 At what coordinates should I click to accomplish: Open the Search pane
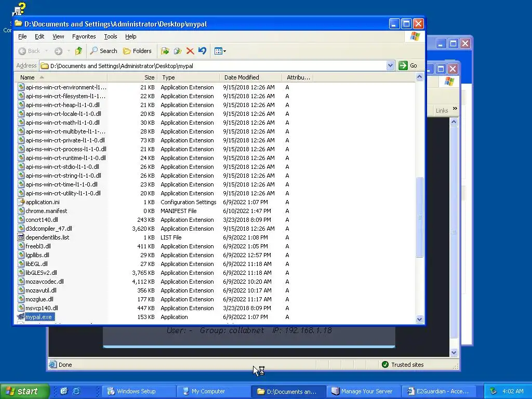click(x=104, y=51)
